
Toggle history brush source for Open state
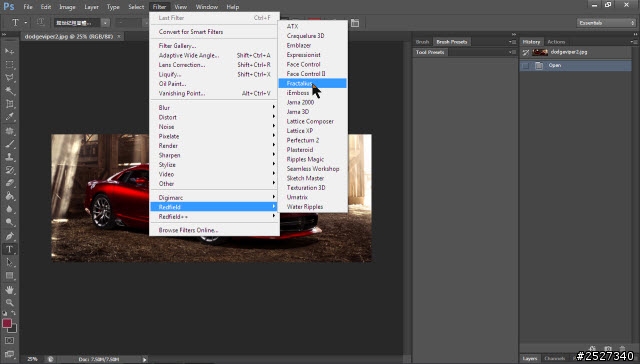[x=526, y=65]
